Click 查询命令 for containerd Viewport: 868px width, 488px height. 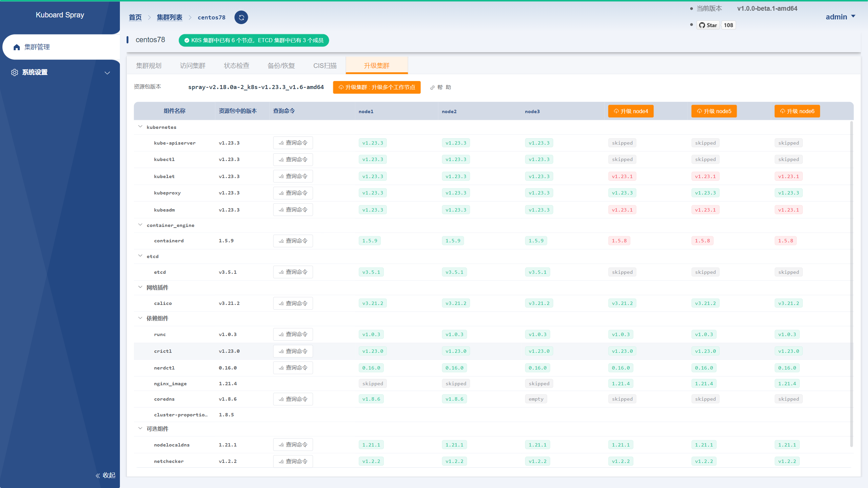tap(293, 241)
